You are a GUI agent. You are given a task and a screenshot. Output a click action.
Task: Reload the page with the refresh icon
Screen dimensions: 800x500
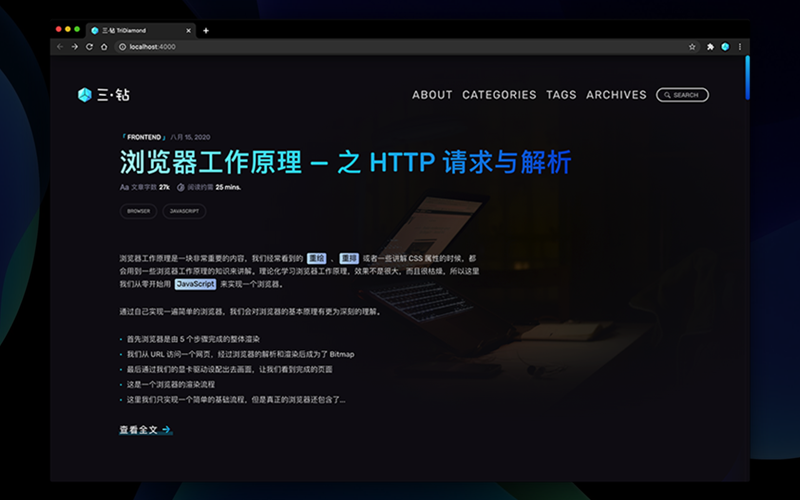(88, 47)
